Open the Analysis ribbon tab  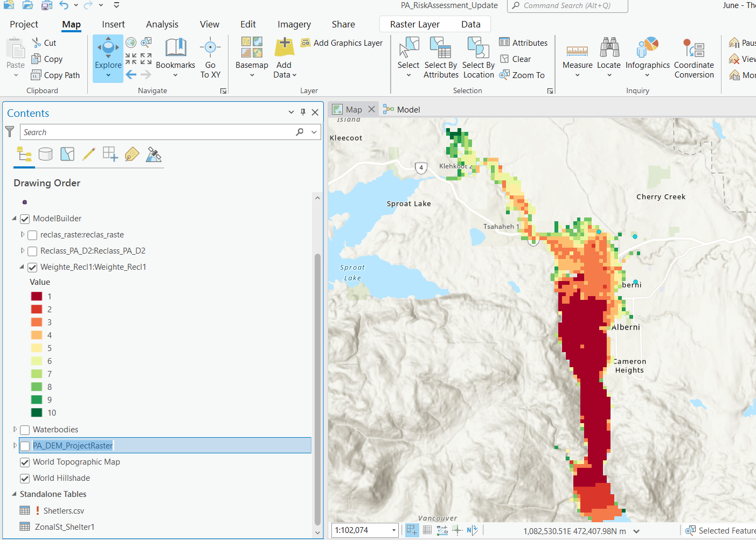click(162, 24)
